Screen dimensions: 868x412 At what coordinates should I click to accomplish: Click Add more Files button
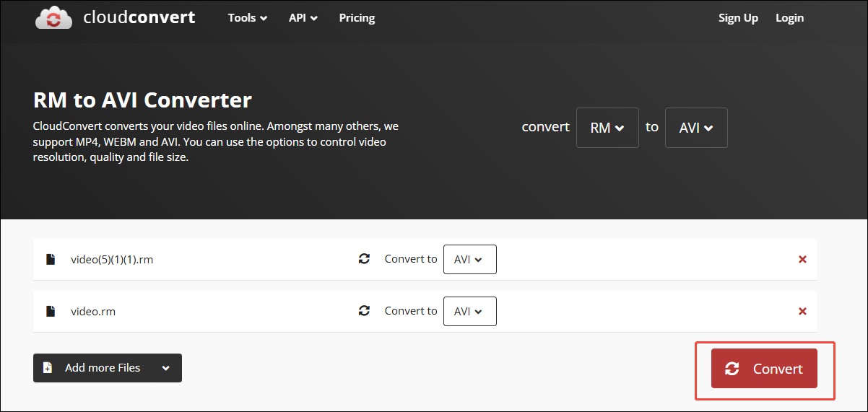(108, 368)
